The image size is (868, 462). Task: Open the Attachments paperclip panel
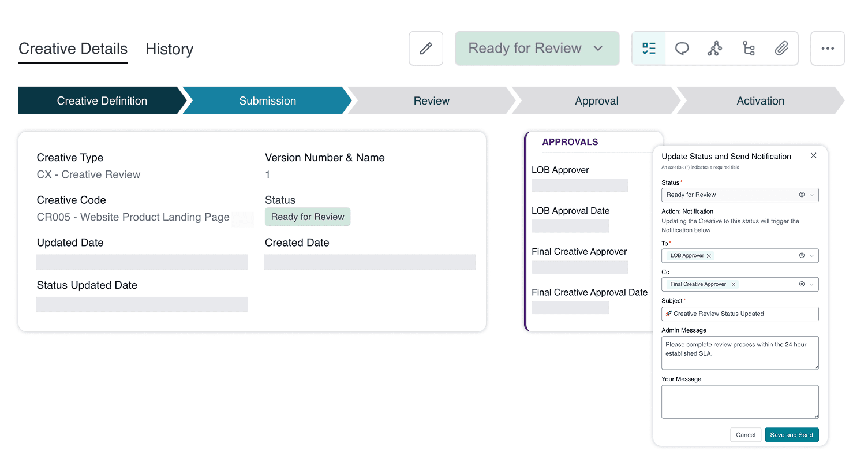click(x=782, y=48)
